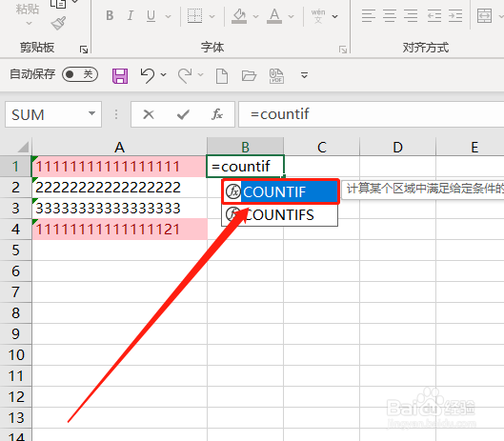504x441 pixels.
Task: Choose COUNTIFS from autocomplete list
Action: point(280,214)
